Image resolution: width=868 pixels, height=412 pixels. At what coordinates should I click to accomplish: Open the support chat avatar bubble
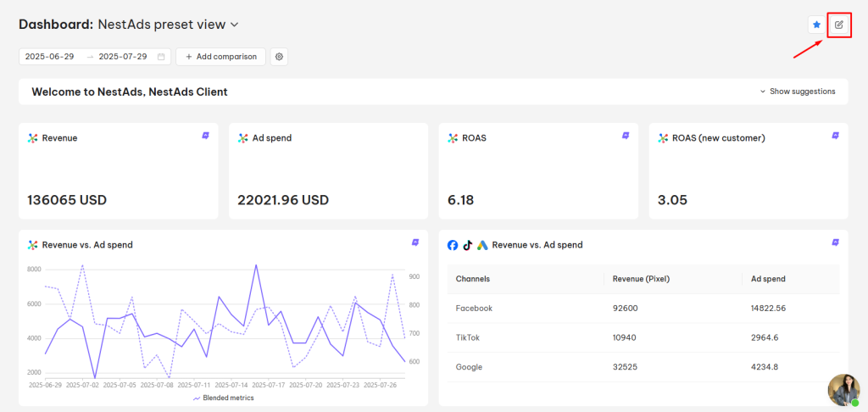pyautogui.click(x=843, y=391)
